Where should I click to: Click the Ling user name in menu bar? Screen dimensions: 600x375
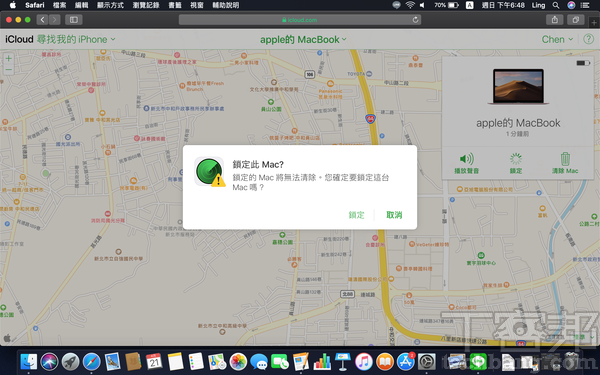pyautogui.click(x=538, y=5)
